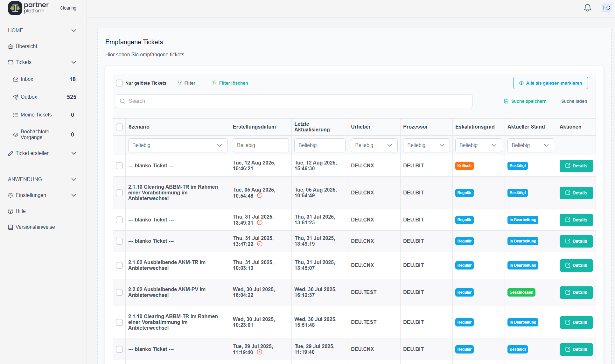Open the Szenario Beliebig dropdown
This screenshot has height=364, width=615.
pos(178,145)
